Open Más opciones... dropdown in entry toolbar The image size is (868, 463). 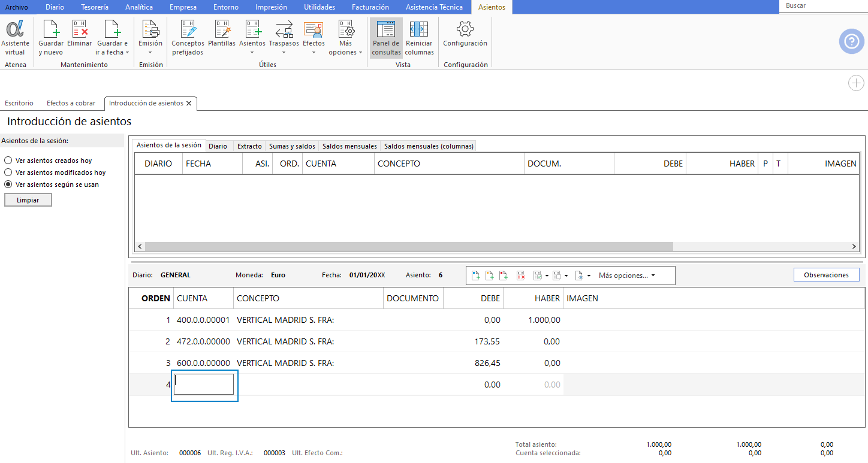click(627, 276)
